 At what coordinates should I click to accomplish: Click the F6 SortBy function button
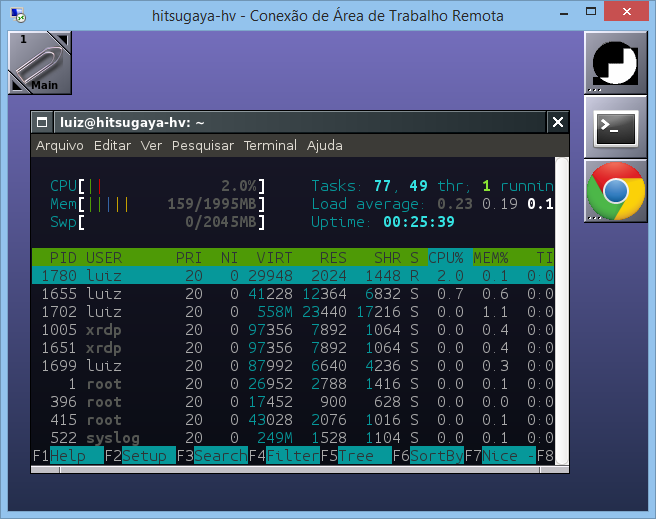[x=428, y=455]
